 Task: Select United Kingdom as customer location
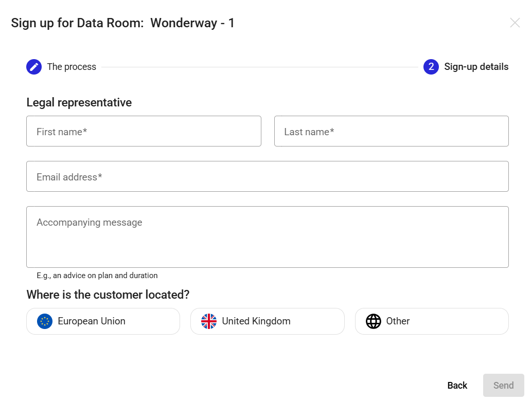coord(268,321)
